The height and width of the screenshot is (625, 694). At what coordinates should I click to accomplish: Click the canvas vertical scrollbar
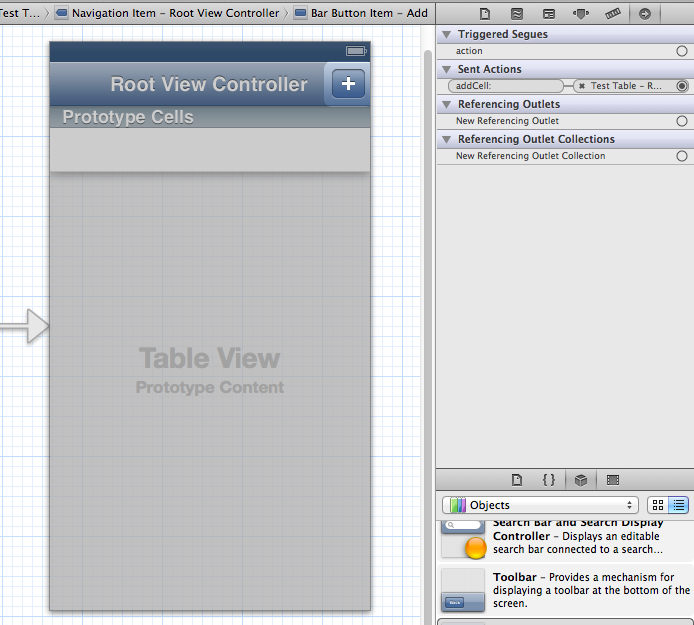pos(428,336)
